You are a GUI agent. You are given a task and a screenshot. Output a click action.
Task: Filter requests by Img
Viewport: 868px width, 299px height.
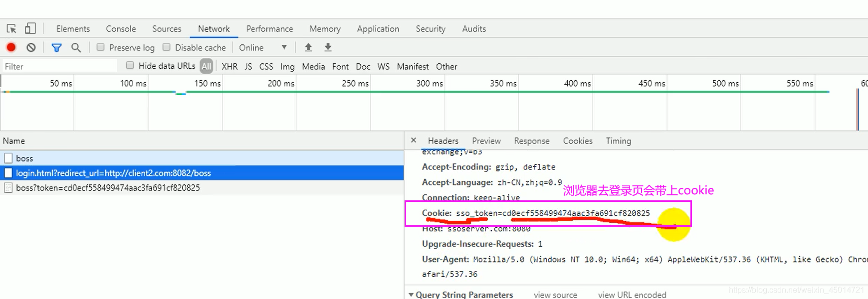287,66
